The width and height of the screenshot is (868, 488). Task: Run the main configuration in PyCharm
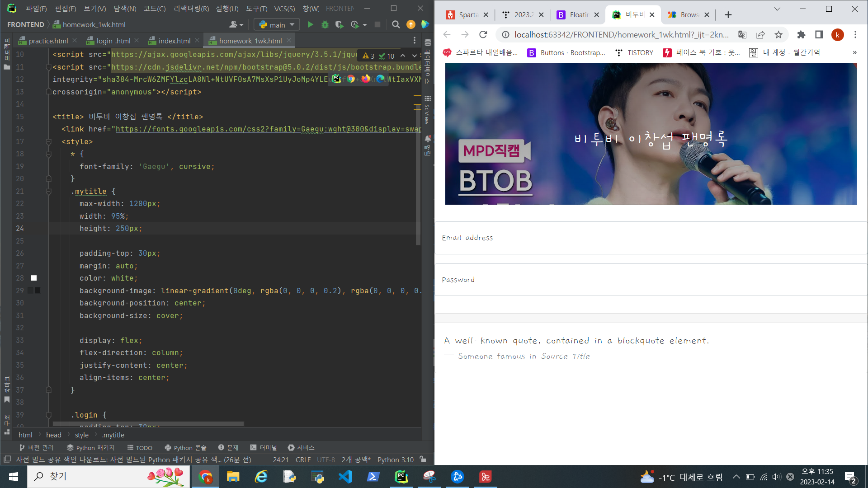[x=310, y=24]
